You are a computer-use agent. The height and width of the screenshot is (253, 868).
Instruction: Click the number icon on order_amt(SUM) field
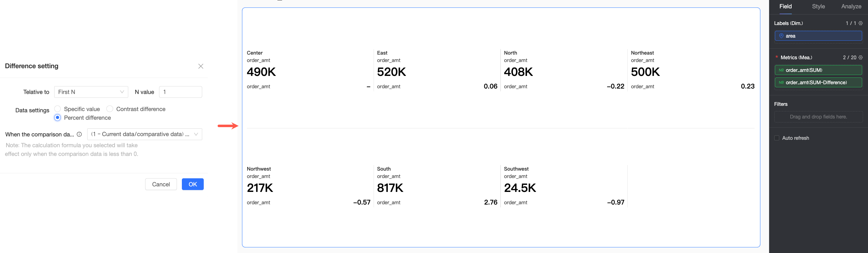click(781, 70)
